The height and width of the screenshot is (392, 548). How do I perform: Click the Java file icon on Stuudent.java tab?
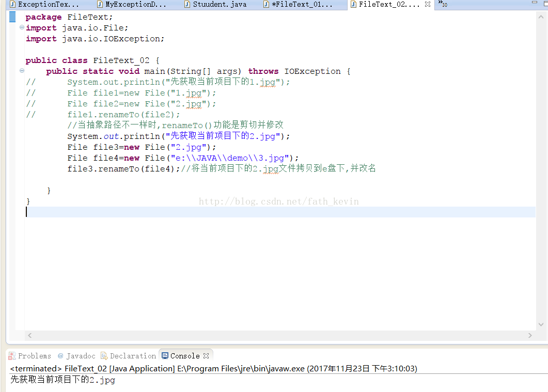point(187,4)
